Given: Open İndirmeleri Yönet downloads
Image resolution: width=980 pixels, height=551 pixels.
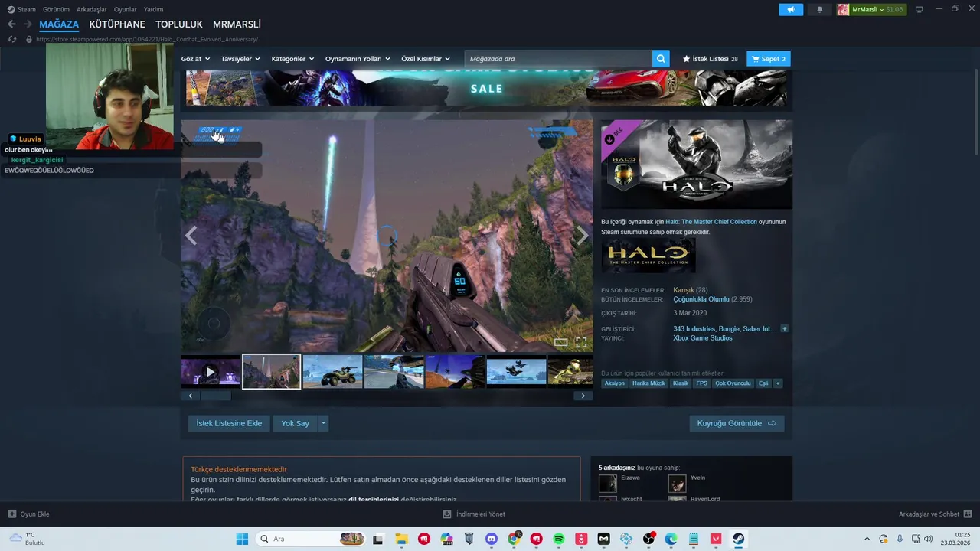Looking at the screenshot, I should (475, 514).
